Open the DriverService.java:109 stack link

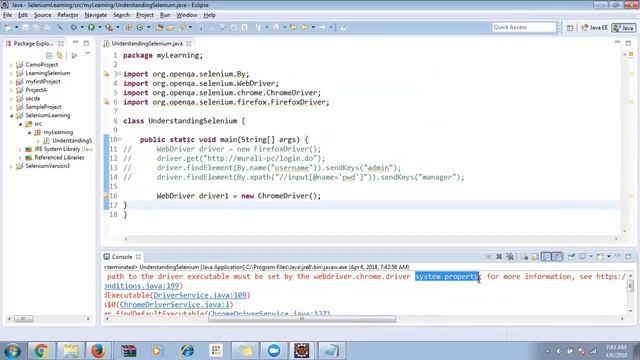(200, 295)
